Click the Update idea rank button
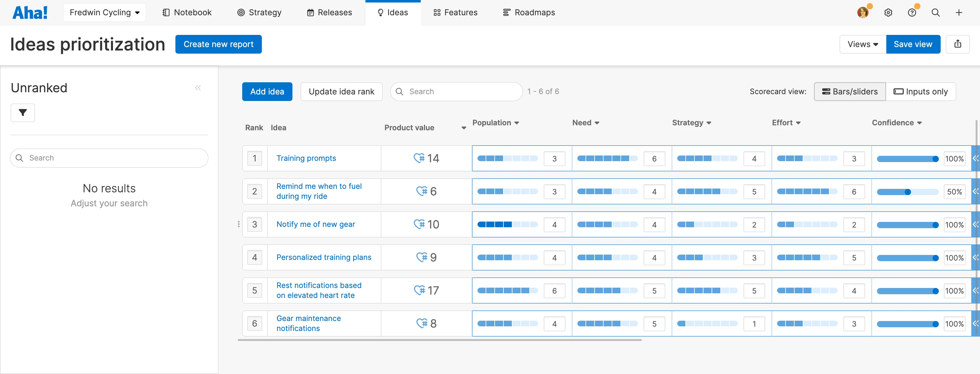 [x=341, y=92]
